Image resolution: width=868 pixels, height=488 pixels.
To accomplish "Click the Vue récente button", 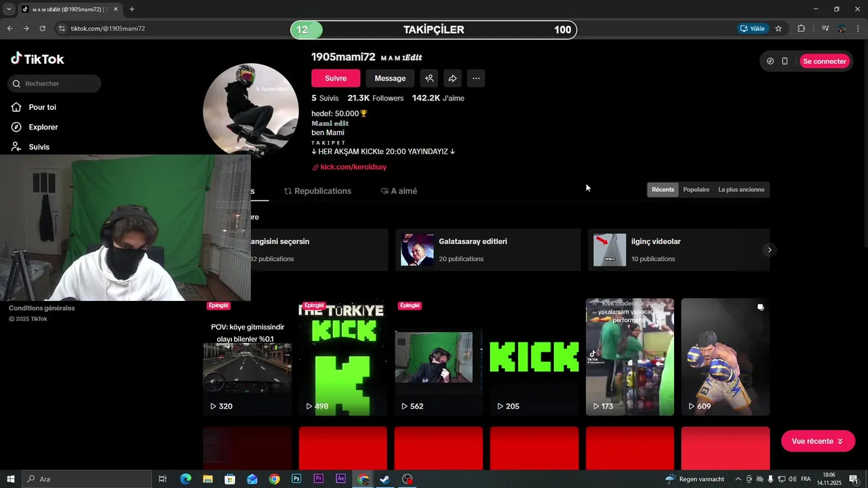I will [x=818, y=441].
